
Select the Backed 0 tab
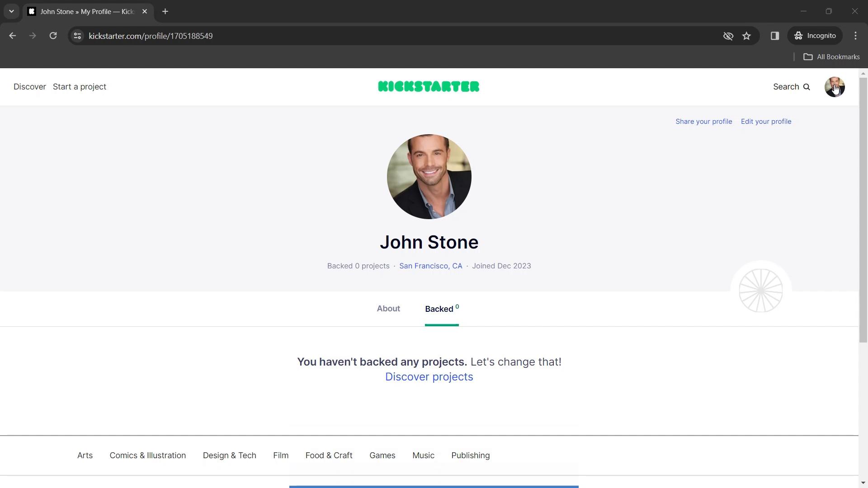(x=442, y=309)
